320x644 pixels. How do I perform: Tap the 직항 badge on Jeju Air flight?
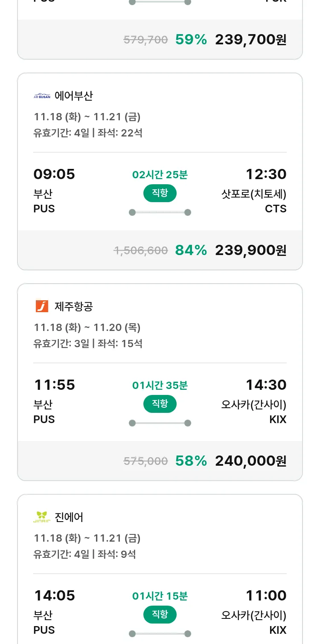[x=160, y=404]
